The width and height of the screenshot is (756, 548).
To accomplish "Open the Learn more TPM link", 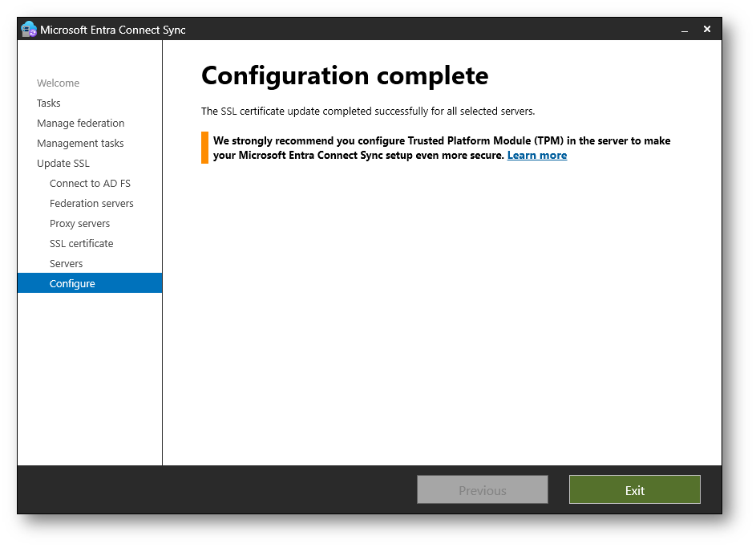I will pyautogui.click(x=537, y=156).
